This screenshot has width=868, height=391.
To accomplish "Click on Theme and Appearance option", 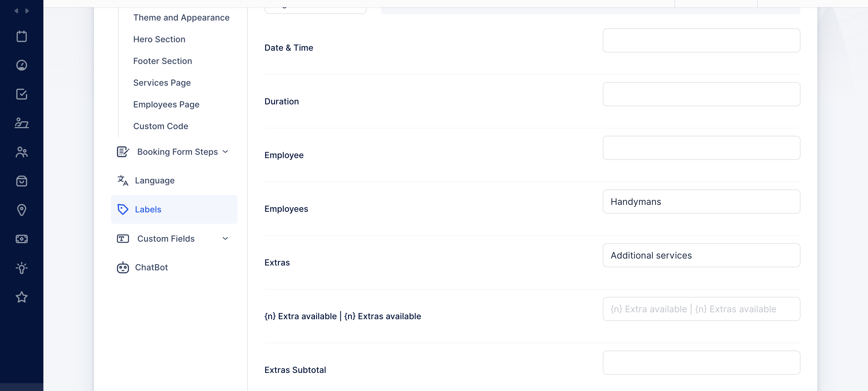I will (x=181, y=17).
